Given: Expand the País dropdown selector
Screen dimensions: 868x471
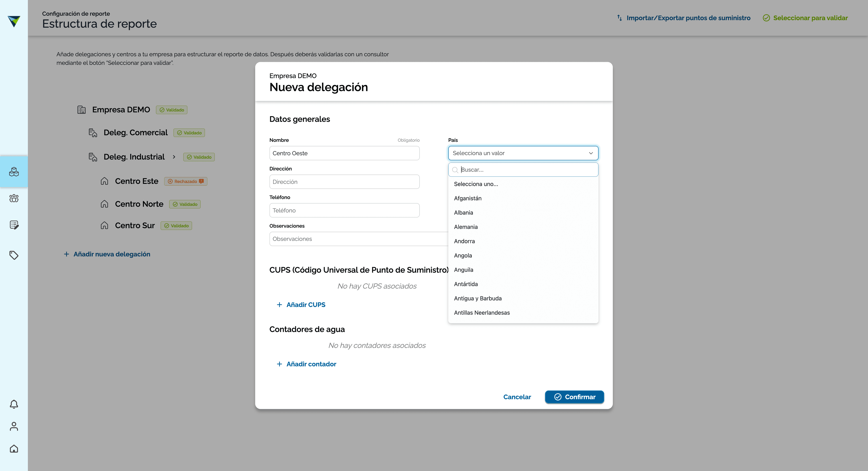Looking at the screenshot, I should (x=523, y=153).
